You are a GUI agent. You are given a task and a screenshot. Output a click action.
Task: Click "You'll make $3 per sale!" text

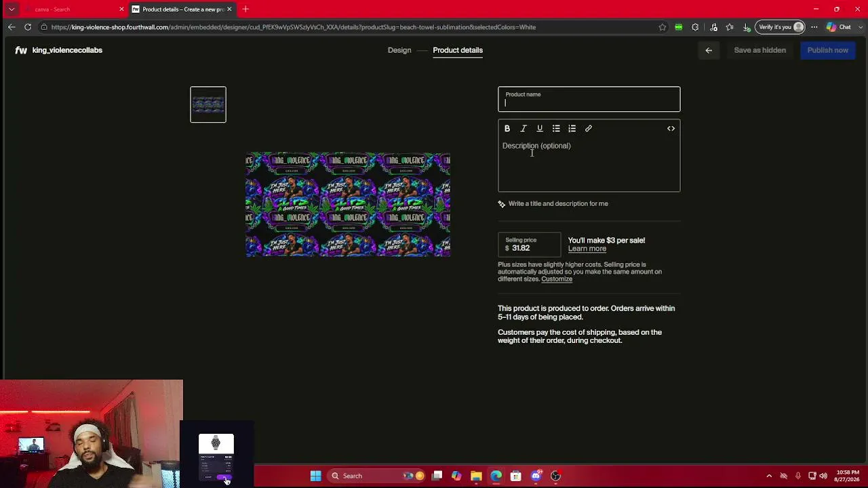[x=607, y=241]
